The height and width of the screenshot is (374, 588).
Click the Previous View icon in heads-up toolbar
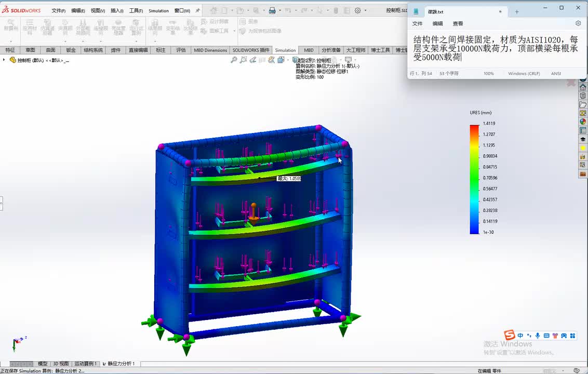coord(253,60)
